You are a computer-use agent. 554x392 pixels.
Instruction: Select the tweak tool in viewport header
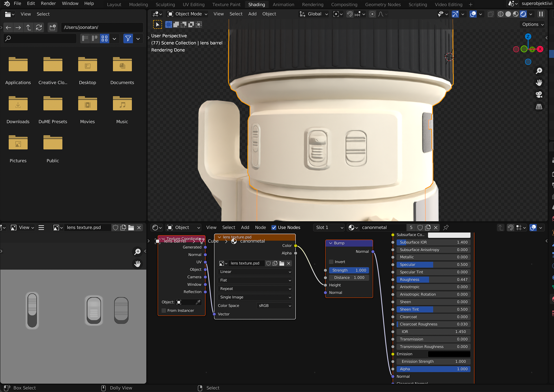click(x=157, y=25)
